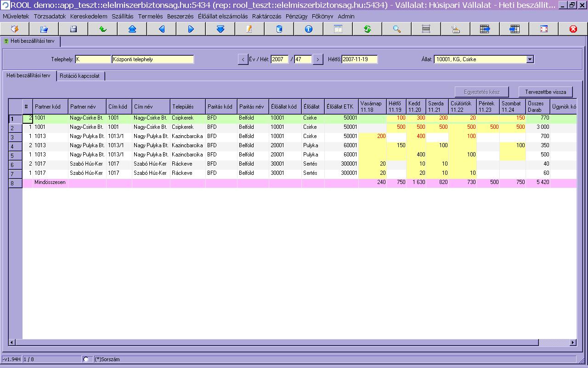Expand the Állat dropdown list
The height and width of the screenshot is (368, 588).
coord(530,59)
